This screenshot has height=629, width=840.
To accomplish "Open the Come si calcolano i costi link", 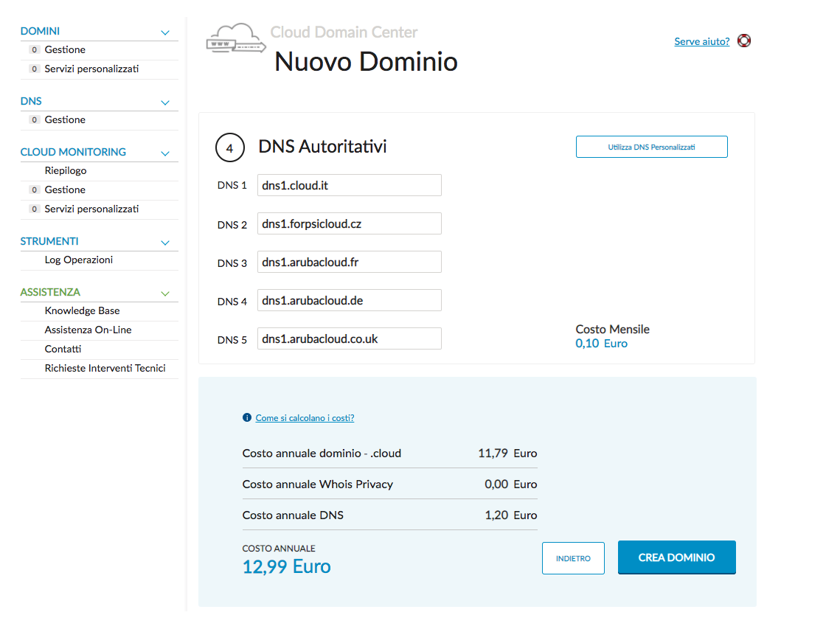I will 305,417.
